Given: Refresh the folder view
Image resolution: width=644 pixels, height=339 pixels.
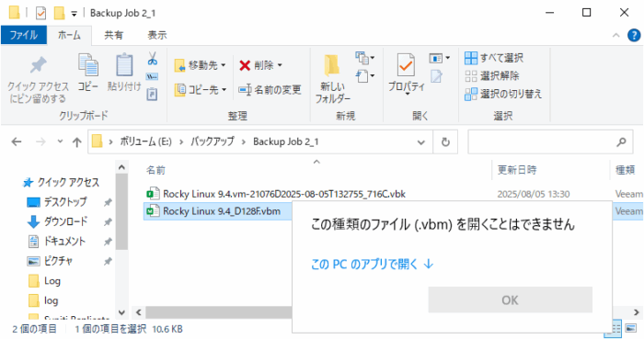Looking at the screenshot, I should 445,142.
